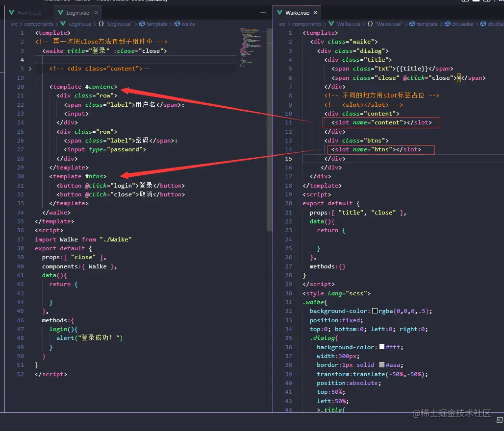Click 'login(){' method line in Login.vue

(63, 329)
